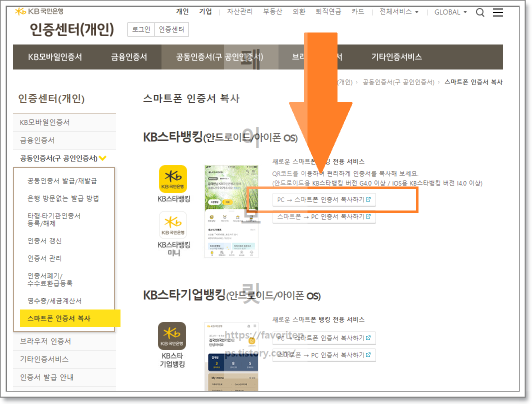Click breadcrumb 스마트폰 인증서 복사
This screenshot has width=532, height=404.
tap(473, 82)
